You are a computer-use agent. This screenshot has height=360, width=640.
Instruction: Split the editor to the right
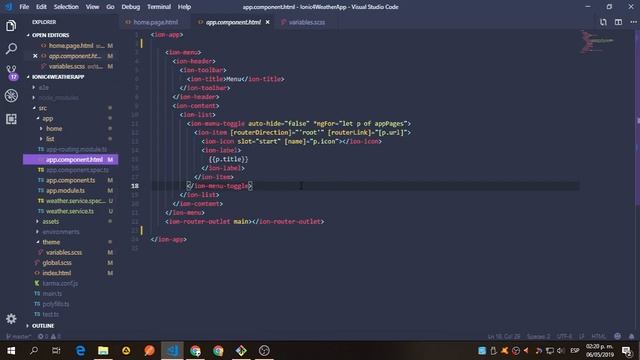tap(618, 22)
